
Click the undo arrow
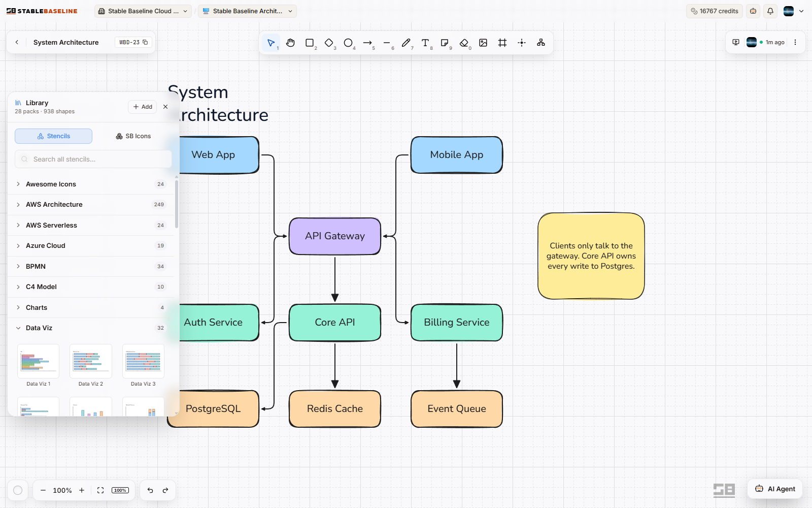tap(150, 490)
